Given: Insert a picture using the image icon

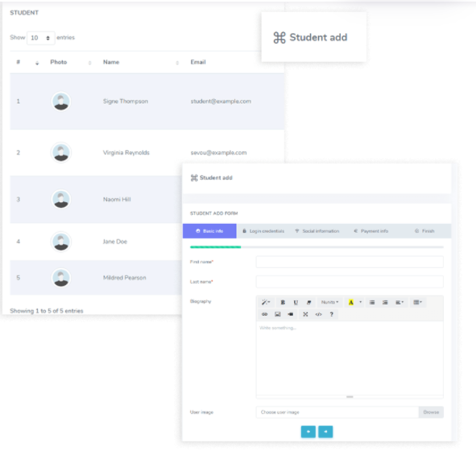Looking at the screenshot, I should [x=277, y=314].
